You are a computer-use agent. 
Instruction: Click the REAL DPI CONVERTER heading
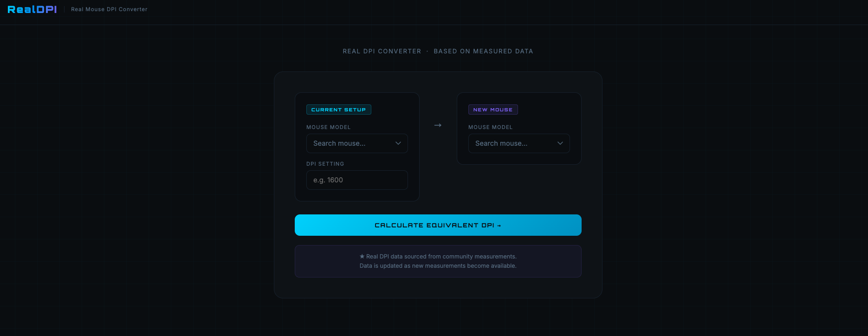point(382,51)
